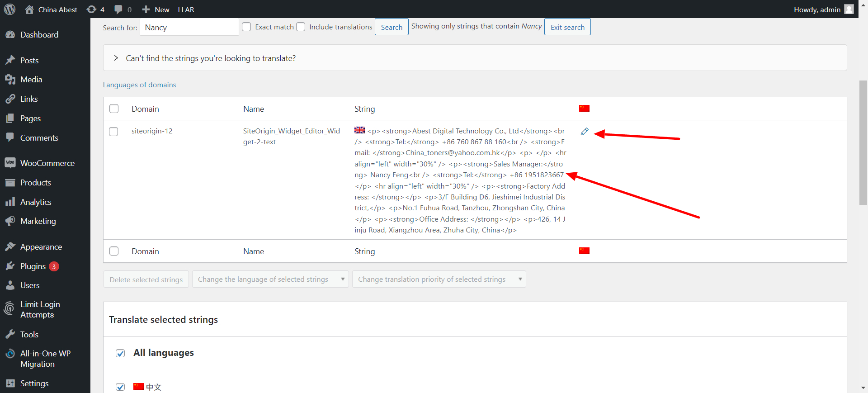
Task: Toggle the All languages checkbox
Action: pos(120,353)
